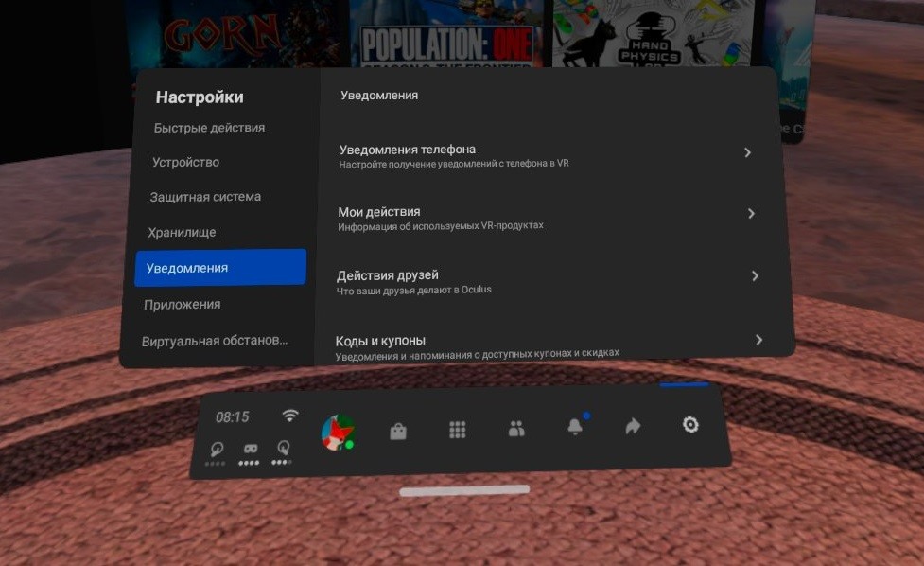Open the Sharing arrow icon

point(633,426)
